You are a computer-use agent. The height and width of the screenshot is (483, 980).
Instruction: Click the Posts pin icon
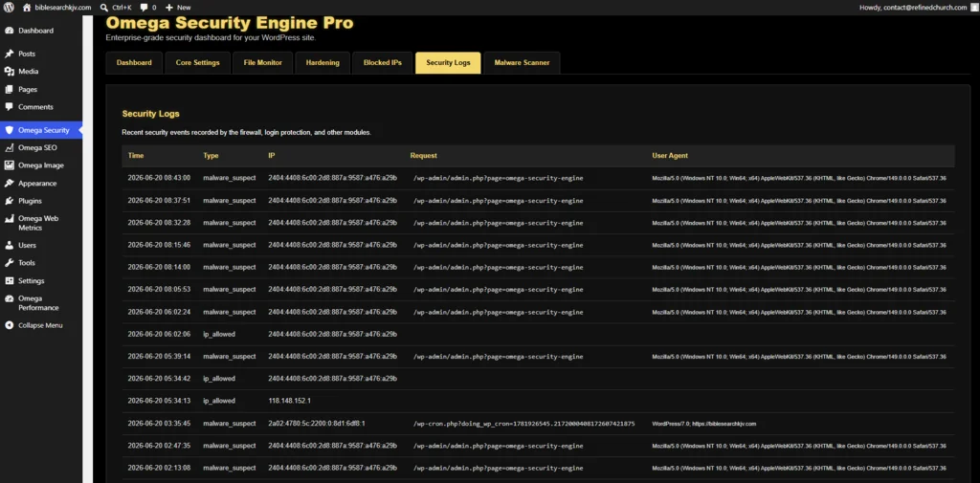pos(9,54)
